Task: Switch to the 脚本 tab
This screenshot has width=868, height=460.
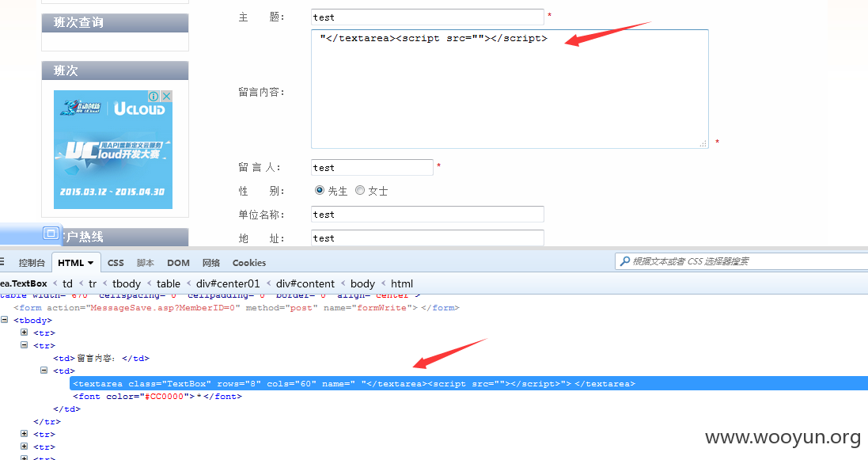Action: (145, 263)
